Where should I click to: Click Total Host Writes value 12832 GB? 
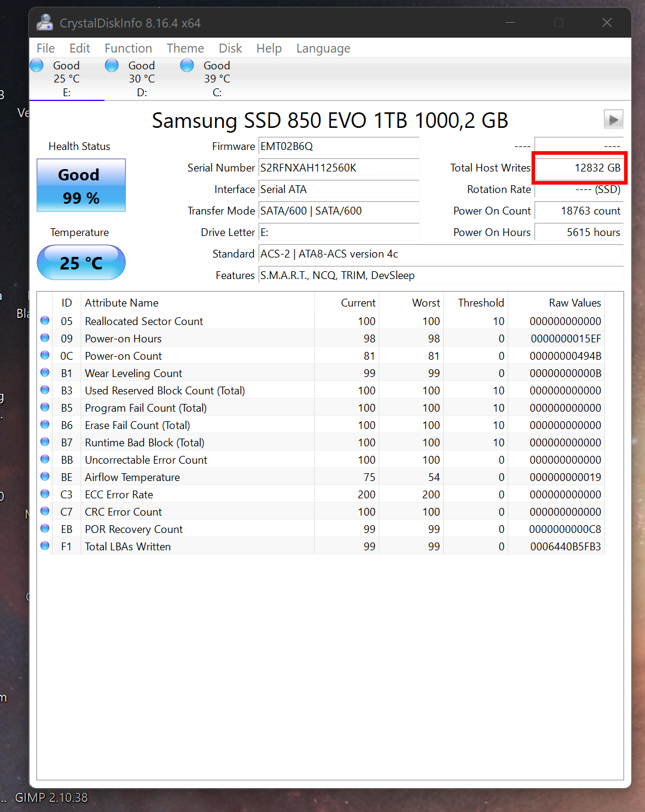[x=579, y=168]
